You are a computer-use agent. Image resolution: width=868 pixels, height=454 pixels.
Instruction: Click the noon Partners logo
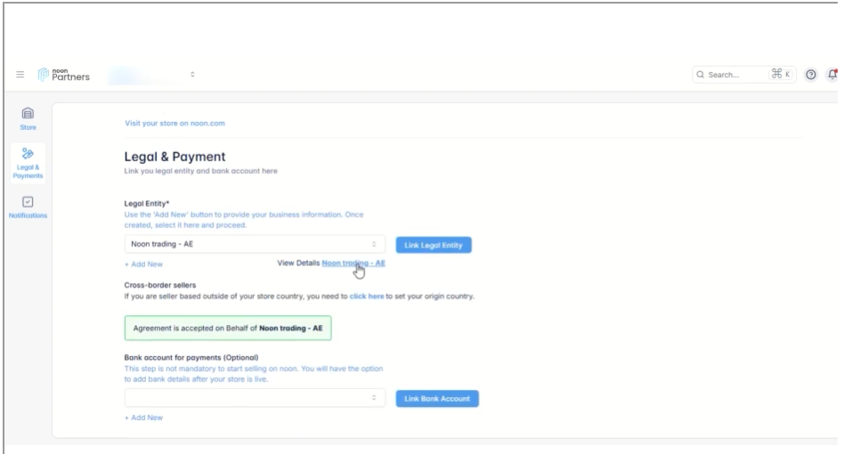pos(64,75)
